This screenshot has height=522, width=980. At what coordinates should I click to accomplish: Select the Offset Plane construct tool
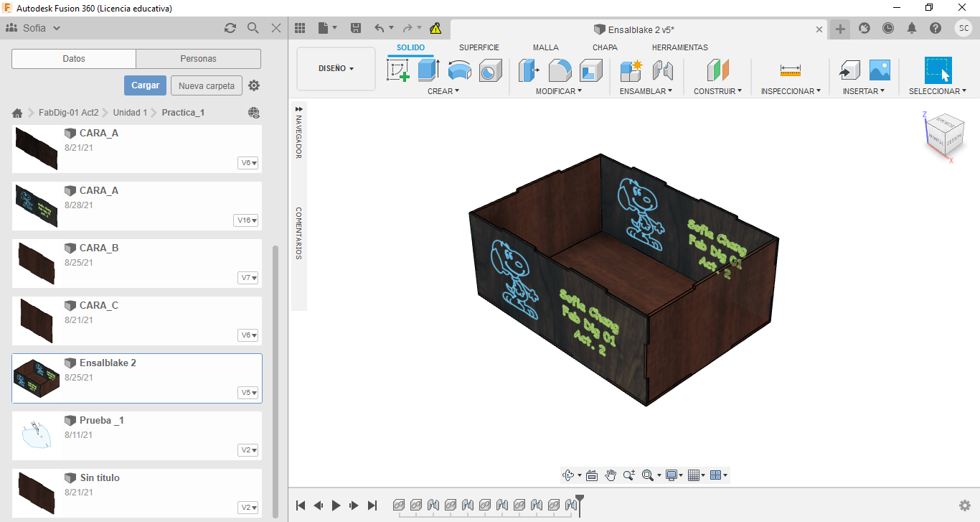[717, 70]
